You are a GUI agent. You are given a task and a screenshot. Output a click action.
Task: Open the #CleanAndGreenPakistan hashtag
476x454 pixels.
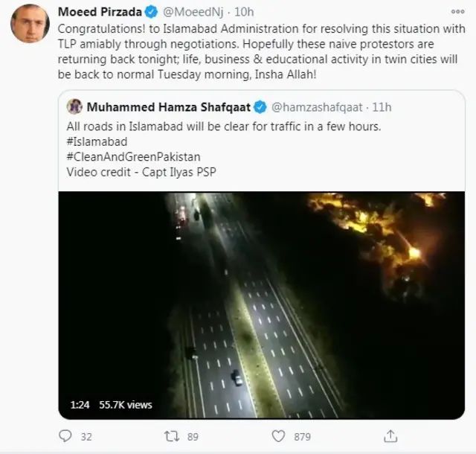[134, 156]
